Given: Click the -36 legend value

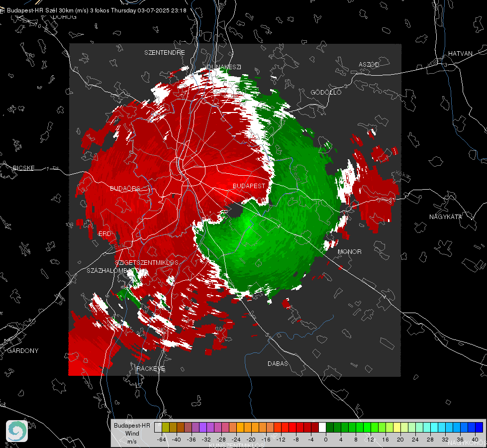Looking at the screenshot, I should point(192,440).
